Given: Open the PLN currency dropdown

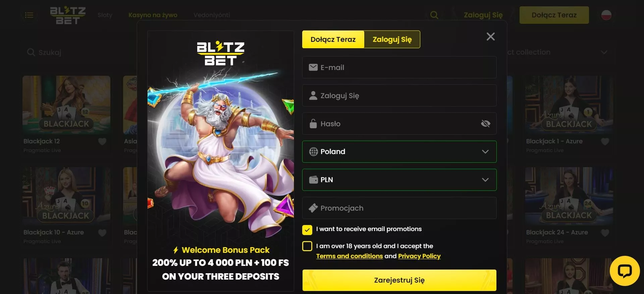Looking at the screenshot, I should click(x=399, y=180).
